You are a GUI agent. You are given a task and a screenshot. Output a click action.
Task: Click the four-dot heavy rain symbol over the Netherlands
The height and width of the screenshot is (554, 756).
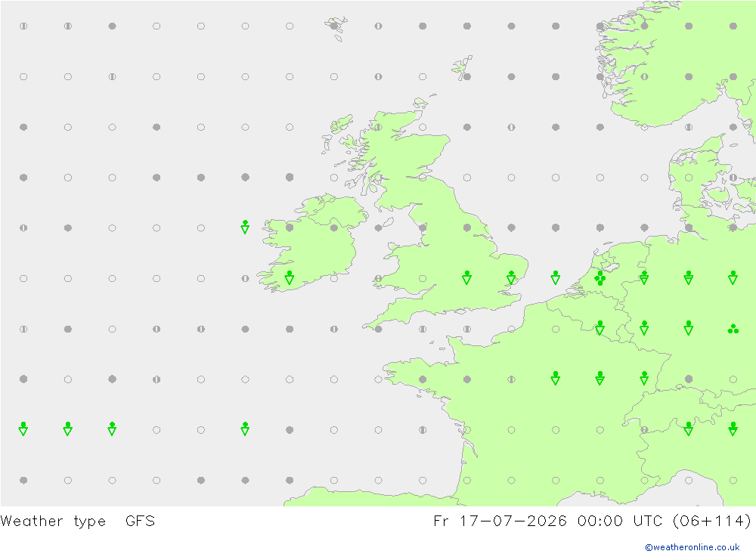(600, 278)
